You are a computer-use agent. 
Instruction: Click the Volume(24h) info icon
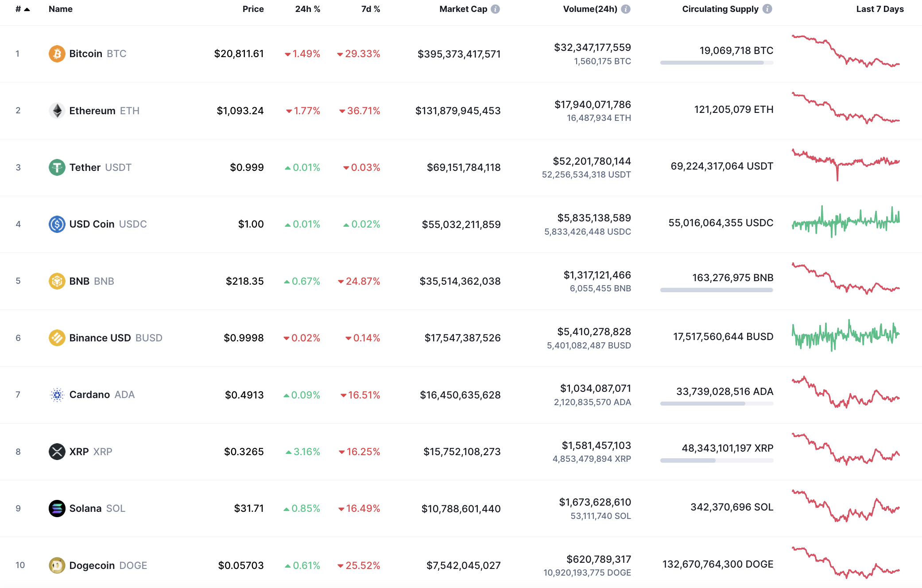coord(626,9)
